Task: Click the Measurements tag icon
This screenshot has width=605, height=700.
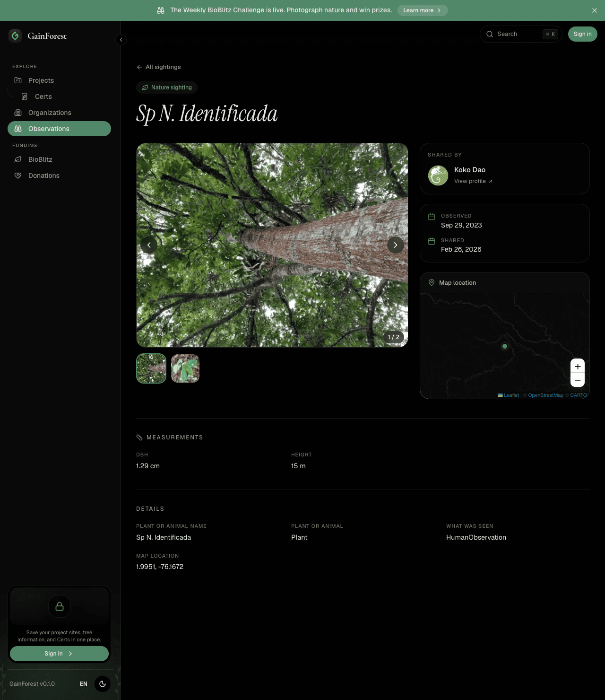Action: (x=139, y=437)
